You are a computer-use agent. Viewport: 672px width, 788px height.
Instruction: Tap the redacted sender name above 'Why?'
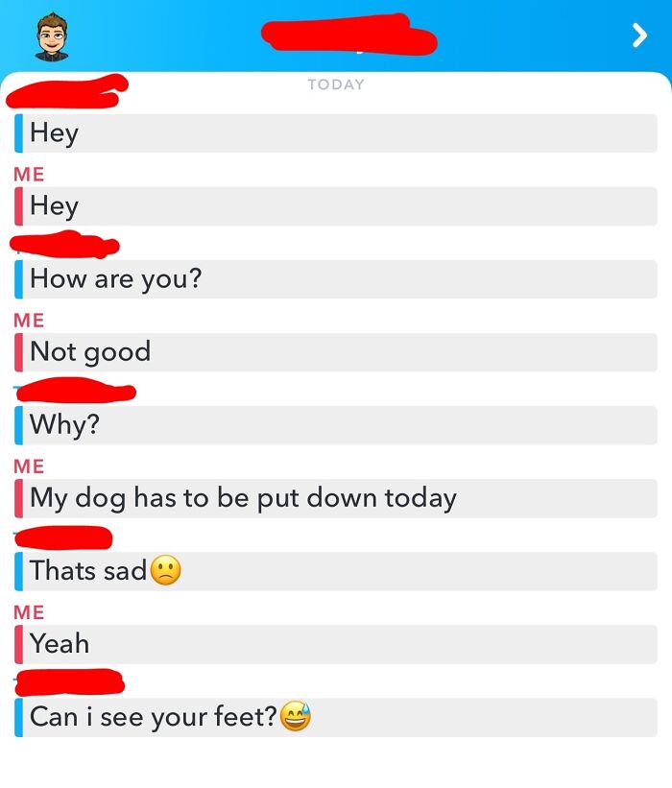point(76,391)
